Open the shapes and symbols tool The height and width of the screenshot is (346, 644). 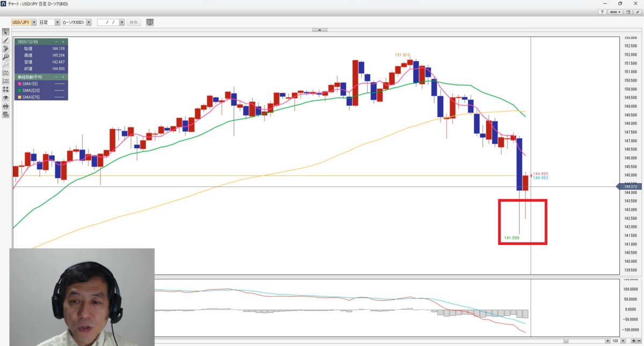(5, 89)
